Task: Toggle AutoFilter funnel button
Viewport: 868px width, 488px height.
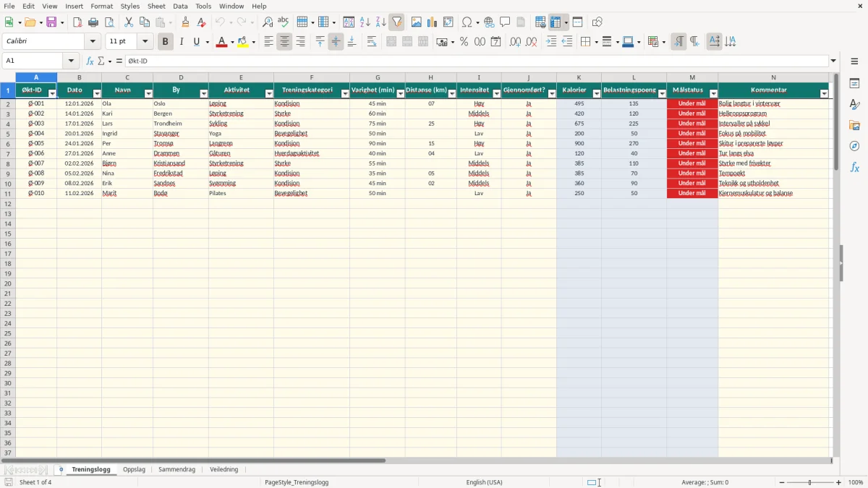Action: (396, 22)
